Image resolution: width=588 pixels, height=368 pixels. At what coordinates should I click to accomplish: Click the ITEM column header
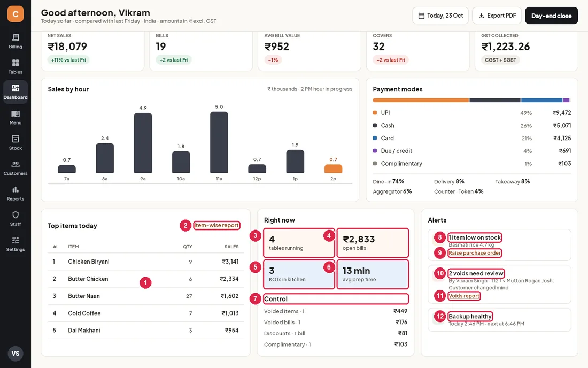coord(74,247)
